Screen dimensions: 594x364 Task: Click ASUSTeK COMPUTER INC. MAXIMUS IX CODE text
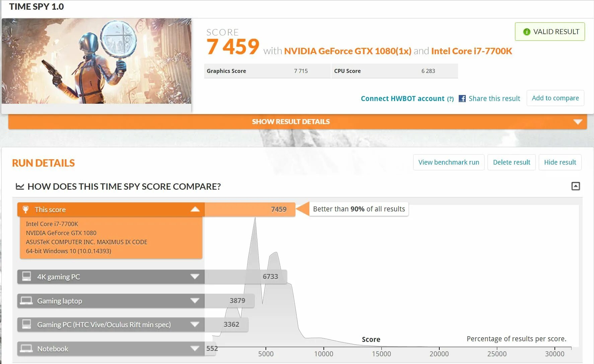(x=86, y=242)
